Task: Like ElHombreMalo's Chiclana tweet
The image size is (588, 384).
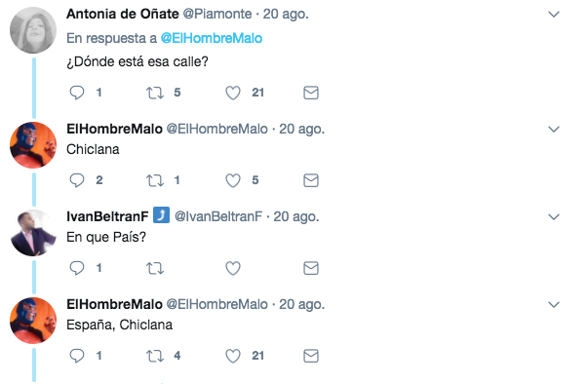Action: click(233, 180)
